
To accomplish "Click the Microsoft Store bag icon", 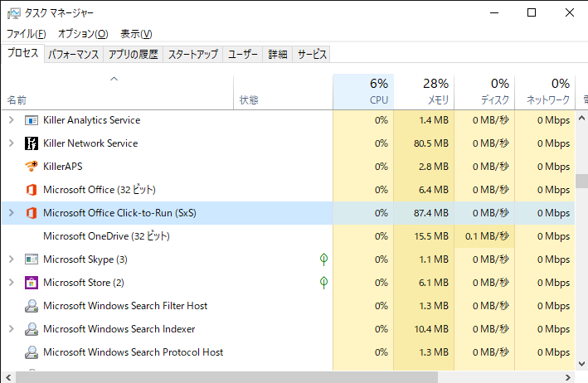I will 32,283.
